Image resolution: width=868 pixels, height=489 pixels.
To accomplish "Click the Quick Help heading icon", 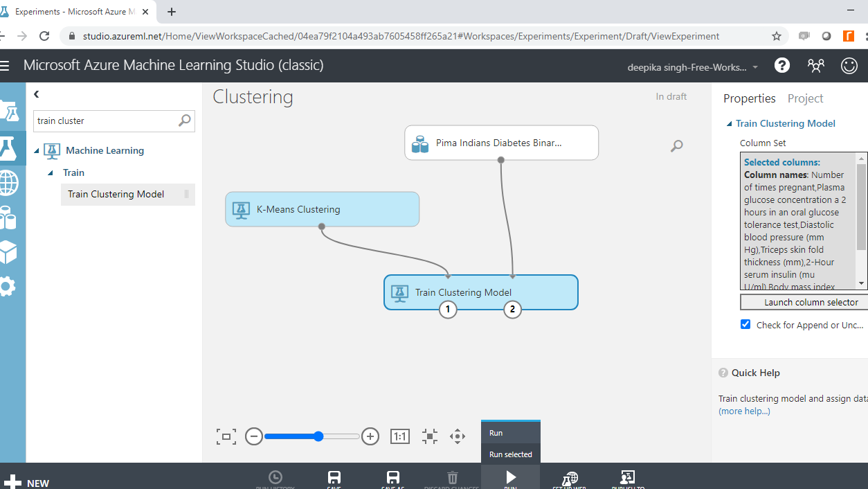I will [723, 373].
